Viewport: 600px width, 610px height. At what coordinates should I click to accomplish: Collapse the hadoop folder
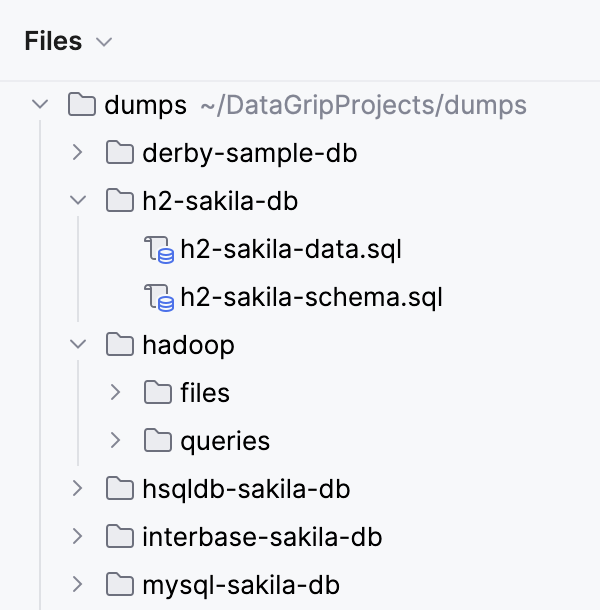click(78, 344)
